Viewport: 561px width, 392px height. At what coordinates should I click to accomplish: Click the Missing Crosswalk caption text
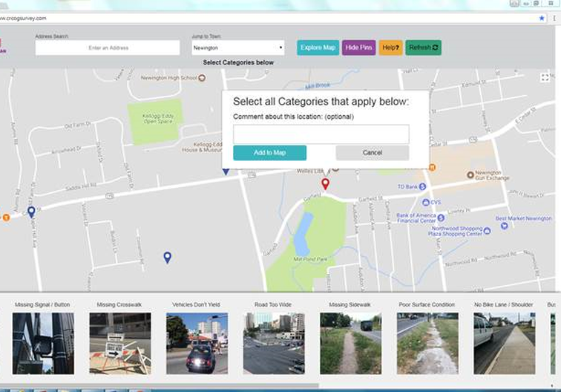pos(119,304)
